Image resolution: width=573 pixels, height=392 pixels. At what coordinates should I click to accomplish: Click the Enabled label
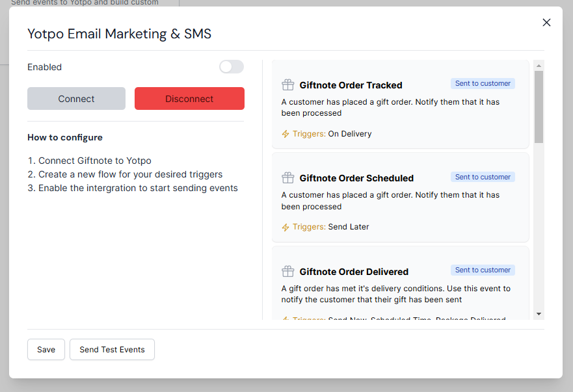click(45, 67)
